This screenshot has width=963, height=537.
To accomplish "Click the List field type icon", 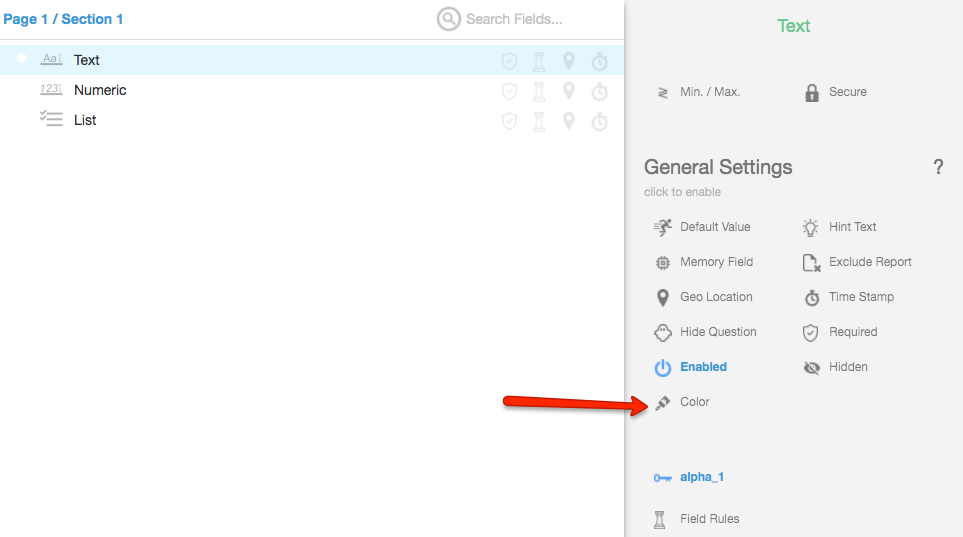I will tap(51, 120).
